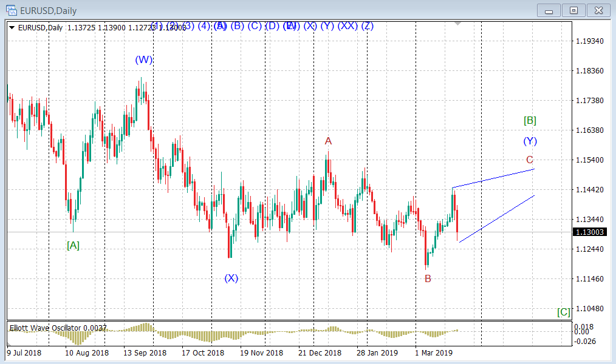Image resolution: width=616 pixels, height=364 pixels.
Task: Select the (3) label in the top label row
Action: pos(188,26)
